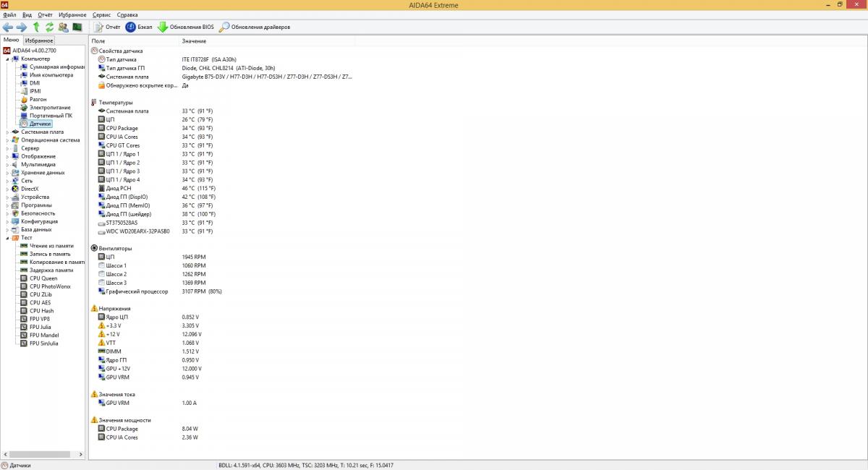Click the Back navigation arrow icon
Image resolution: width=868 pixels, height=470 pixels.
[8, 27]
